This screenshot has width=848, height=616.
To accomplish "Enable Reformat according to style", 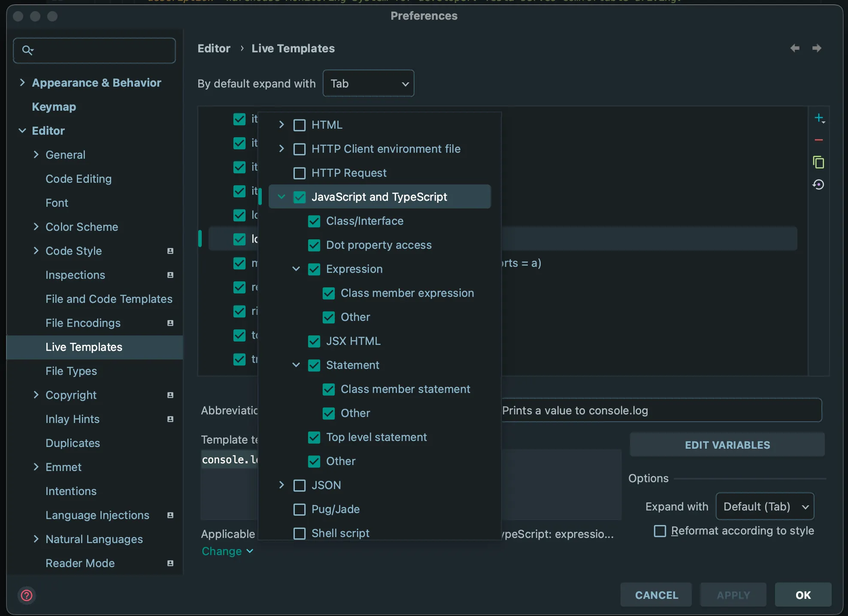I will 660,531.
